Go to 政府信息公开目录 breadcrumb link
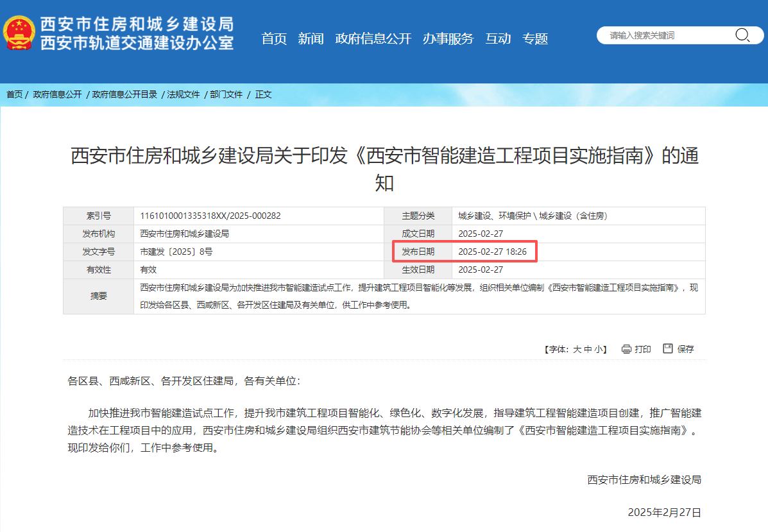Viewport: 768px width, 532px height. pos(124,94)
